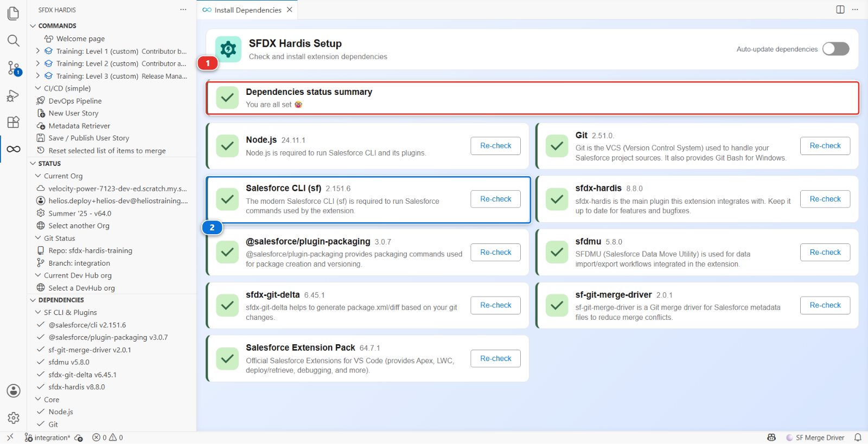This screenshot has width=868, height=444.
Task: Split the editor with the layout icon
Action: coord(840,10)
